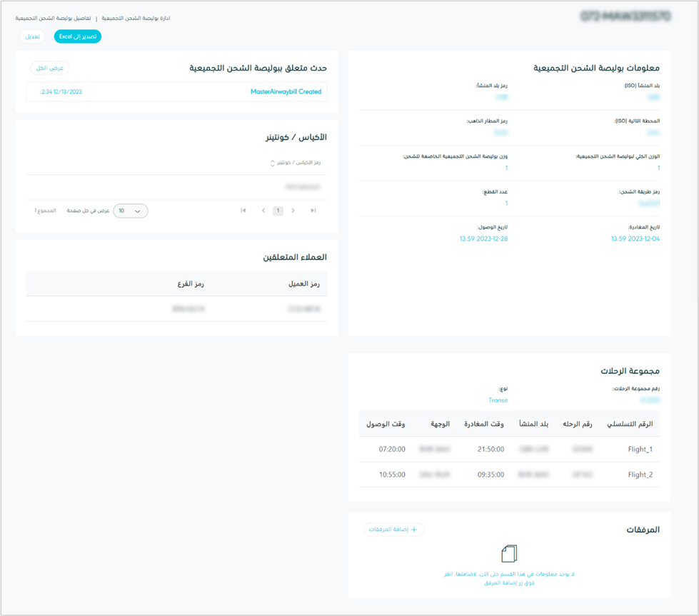699x616 pixels.
Task: Click the تعديل edit button
Action: [x=32, y=36]
